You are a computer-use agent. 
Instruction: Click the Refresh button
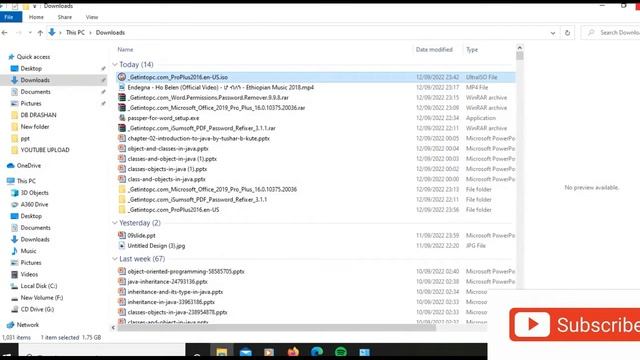pos(567,33)
